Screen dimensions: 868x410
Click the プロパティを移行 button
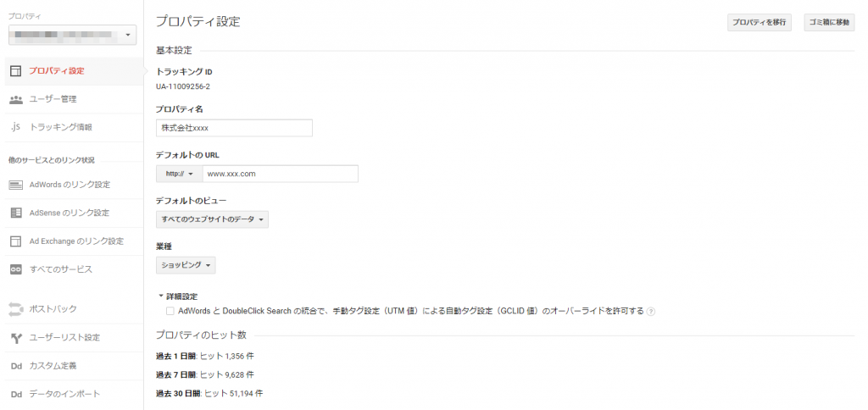pyautogui.click(x=759, y=23)
